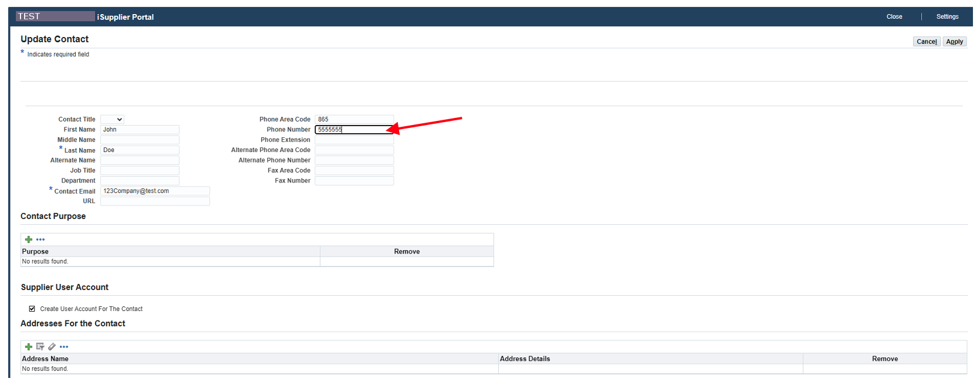
Task: Toggle Create User Account For The Contact
Action: [32, 309]
